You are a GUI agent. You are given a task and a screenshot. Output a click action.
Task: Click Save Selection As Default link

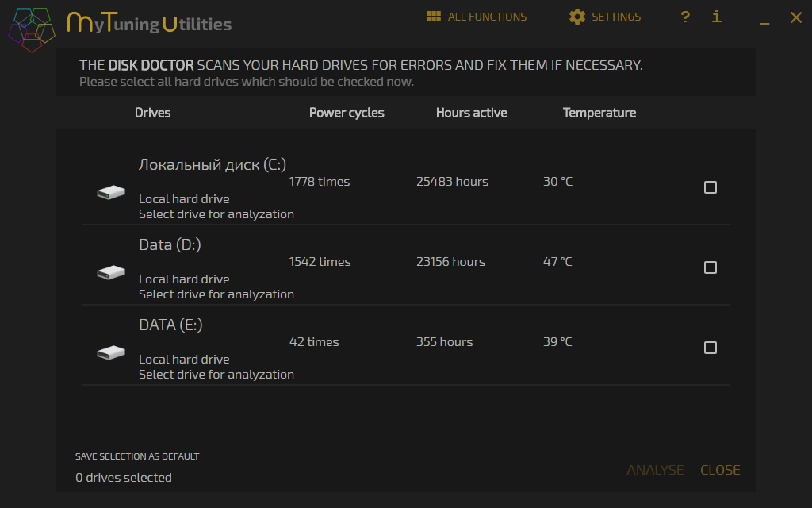click(137, 456)
